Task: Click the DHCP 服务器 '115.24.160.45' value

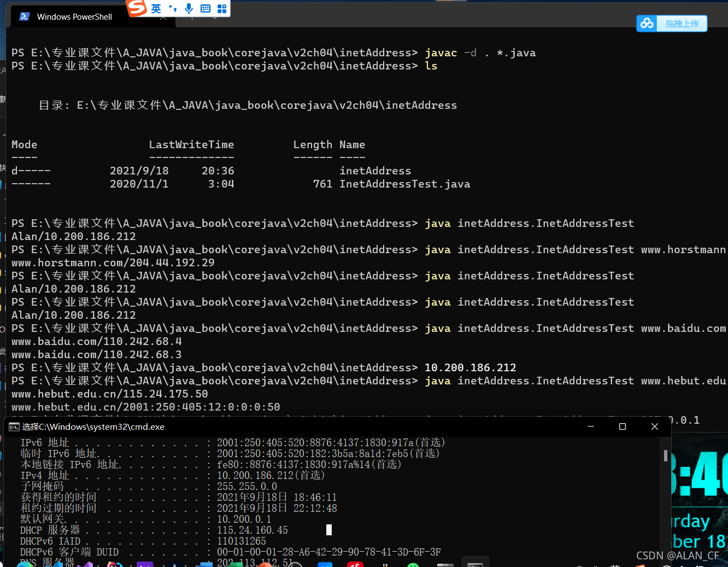Action: (253, 530)
